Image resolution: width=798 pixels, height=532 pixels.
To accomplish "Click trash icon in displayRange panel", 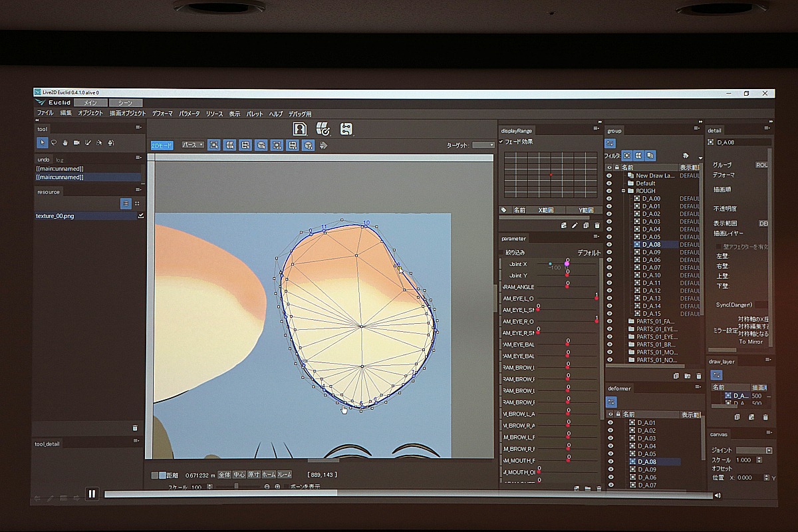I will [597, 225].
